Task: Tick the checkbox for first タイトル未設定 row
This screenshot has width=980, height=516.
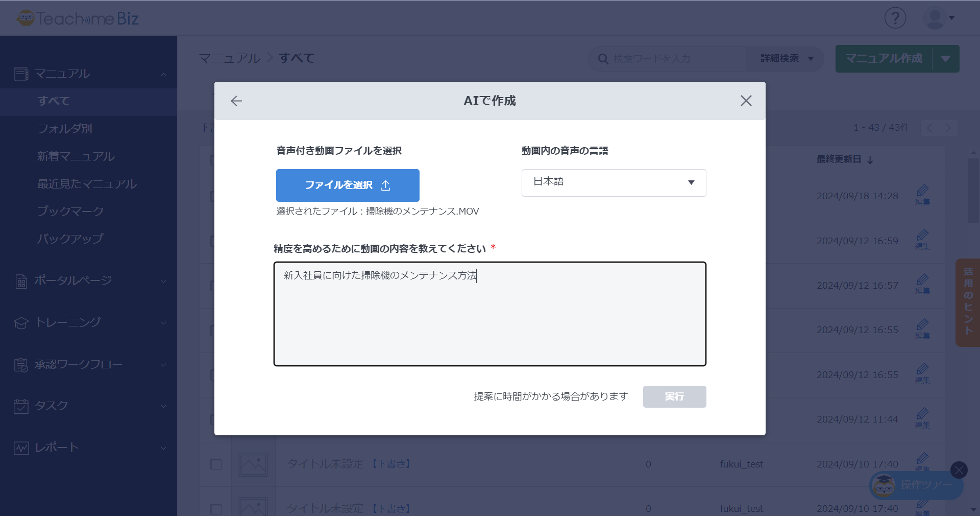Action: point(216,464)
